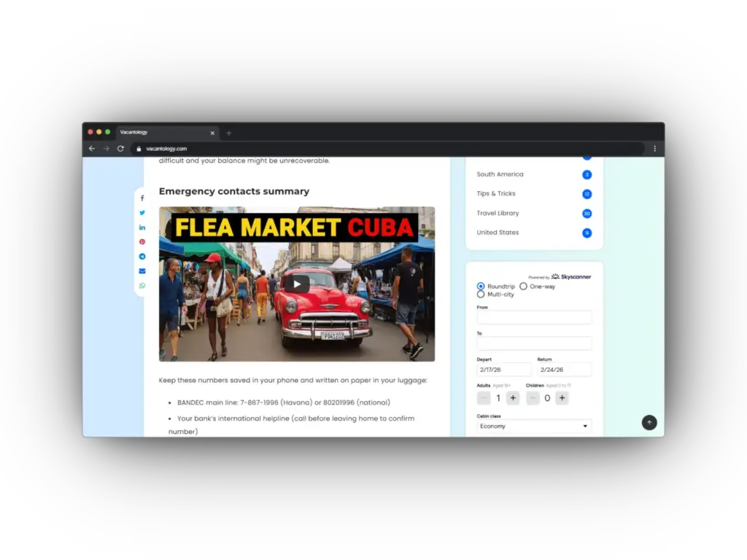Switch to the Vacantology browser tab
This screenshot has height=560, width=747.
pyautogui.click(x=160, y=133)
